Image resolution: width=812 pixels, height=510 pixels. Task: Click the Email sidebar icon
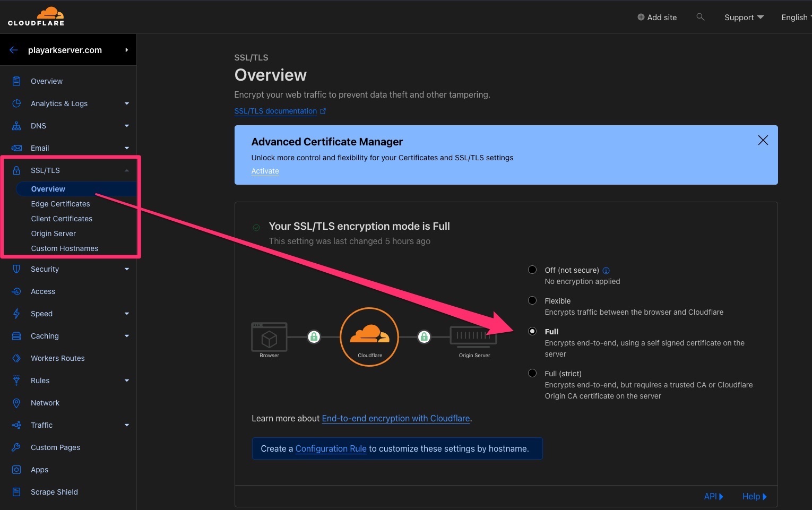click(17, 148)
